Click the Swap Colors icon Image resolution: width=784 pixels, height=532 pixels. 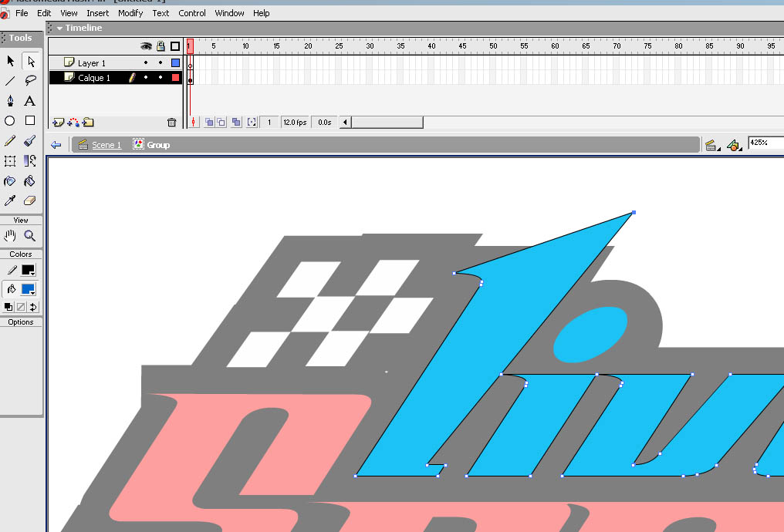pos(33,307)
